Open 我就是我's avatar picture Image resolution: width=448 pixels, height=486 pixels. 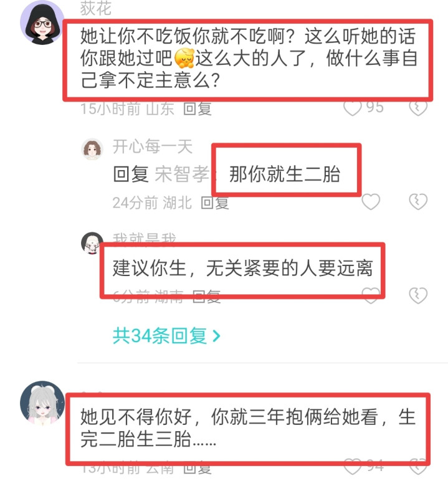click(x=92, y=243)
